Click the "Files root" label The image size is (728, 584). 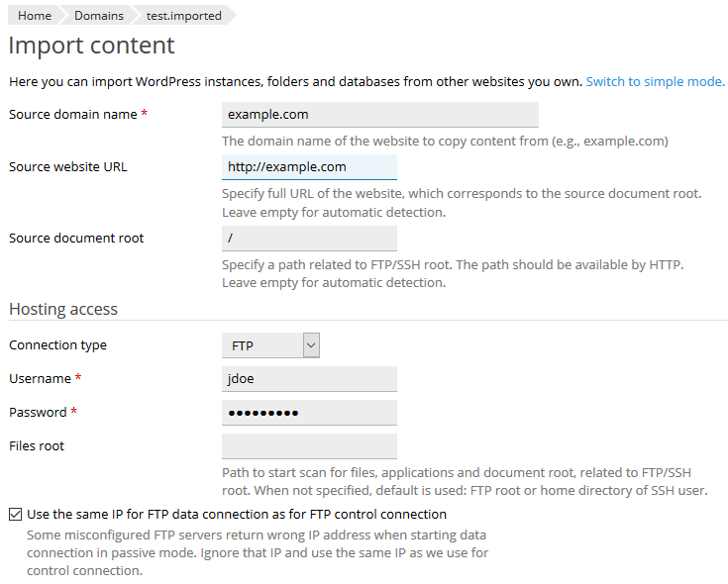point(37,446)
